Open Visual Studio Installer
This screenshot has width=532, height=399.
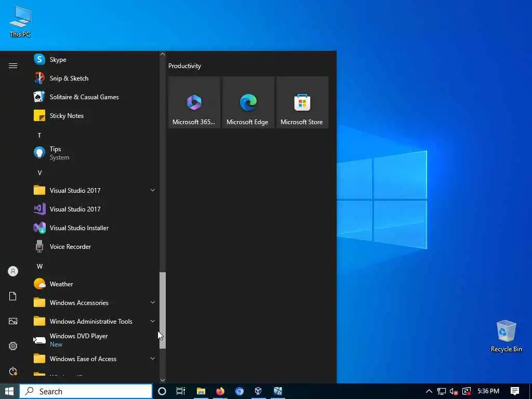point(95,228)
